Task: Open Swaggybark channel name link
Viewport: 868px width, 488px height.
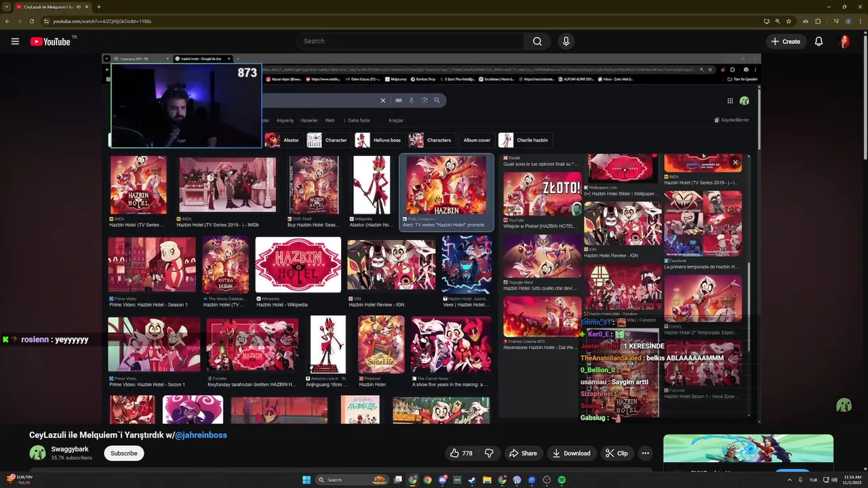Action: point(70,449)
